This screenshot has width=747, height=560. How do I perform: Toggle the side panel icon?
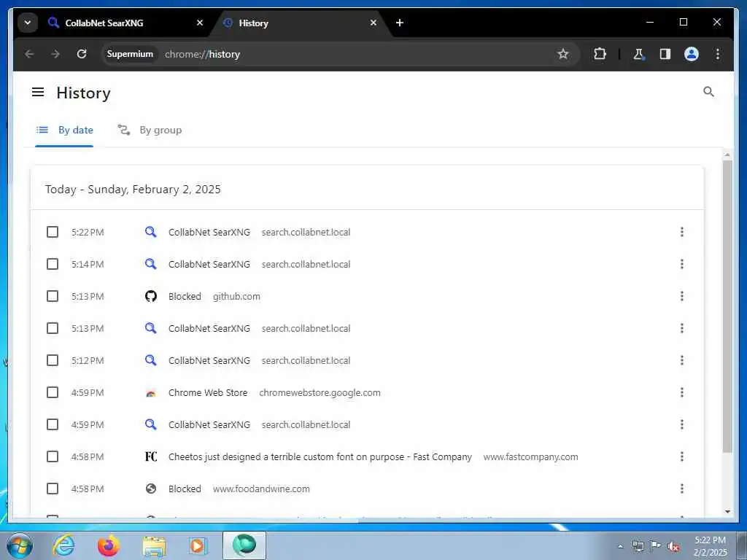click(x=665, y=54)
